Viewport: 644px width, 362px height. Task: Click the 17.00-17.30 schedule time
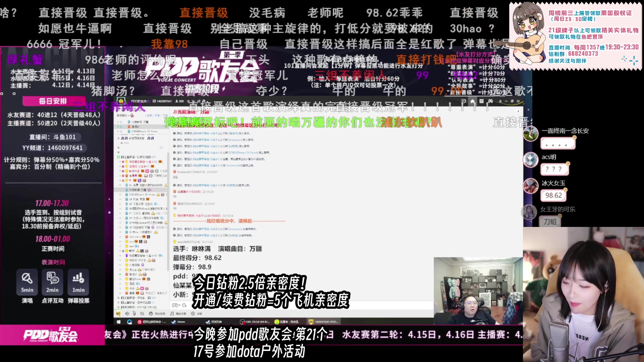tap(52, 203)
